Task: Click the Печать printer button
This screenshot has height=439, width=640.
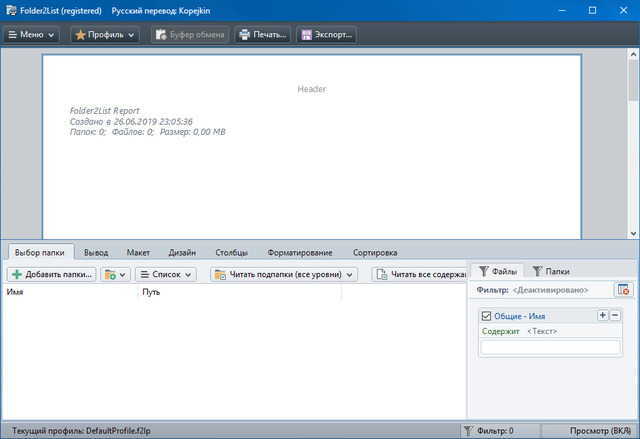Action: pyautogui.click(x=262, y=35)
